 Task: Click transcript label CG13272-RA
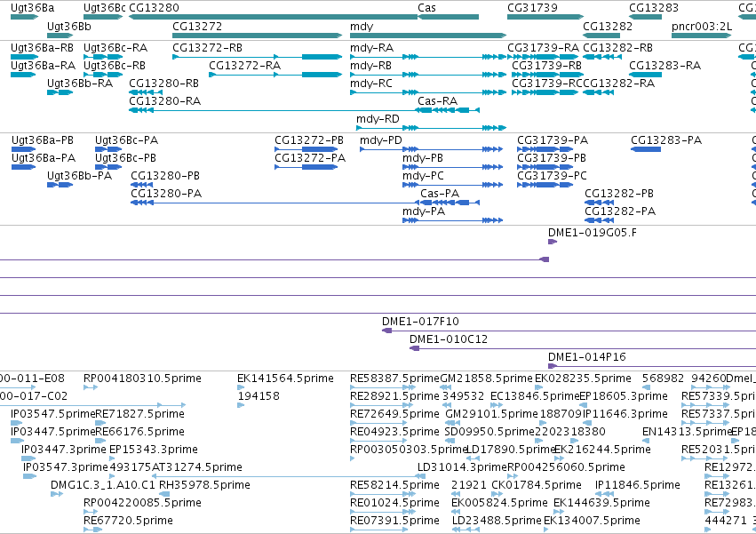244,65
